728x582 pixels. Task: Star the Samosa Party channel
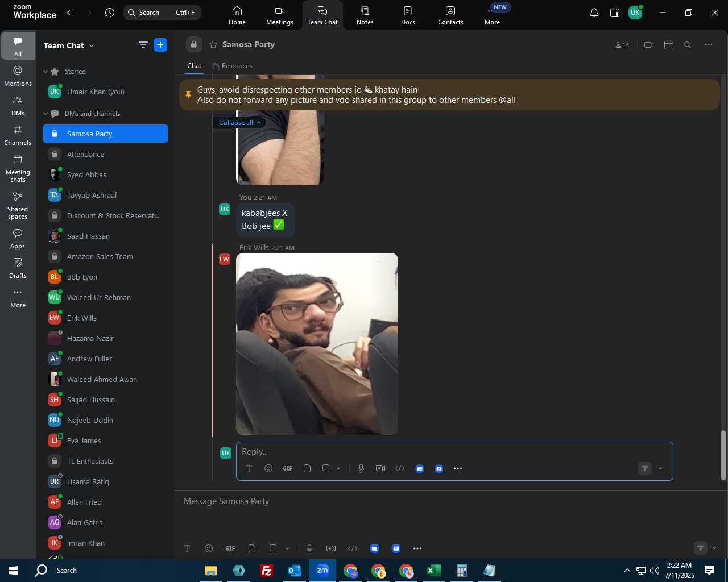(x=213, y=44)
